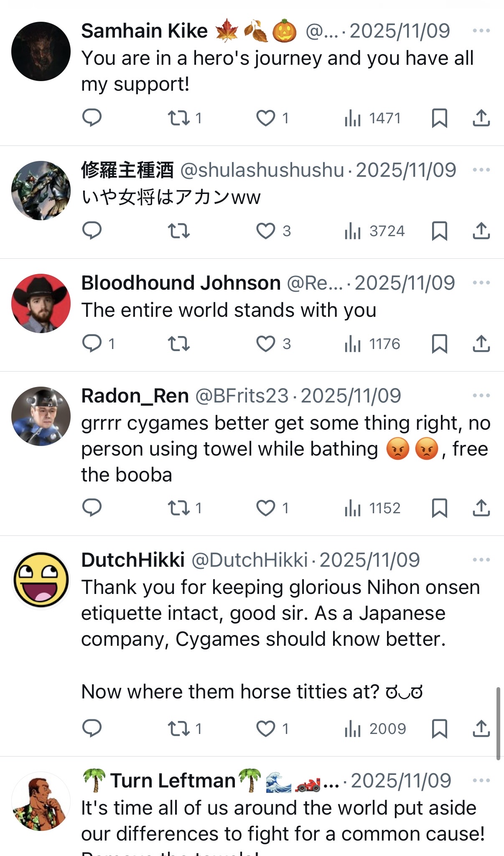Tap Bloodhound Johnson's cowboy hat avatar

pyautogui.click(x=41, y=303)
